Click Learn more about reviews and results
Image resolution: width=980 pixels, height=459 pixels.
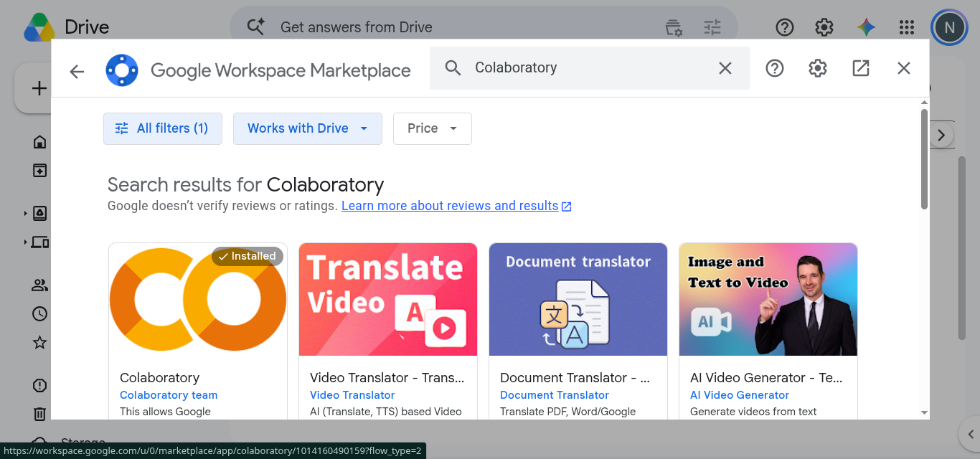click(x=456, y=206)
